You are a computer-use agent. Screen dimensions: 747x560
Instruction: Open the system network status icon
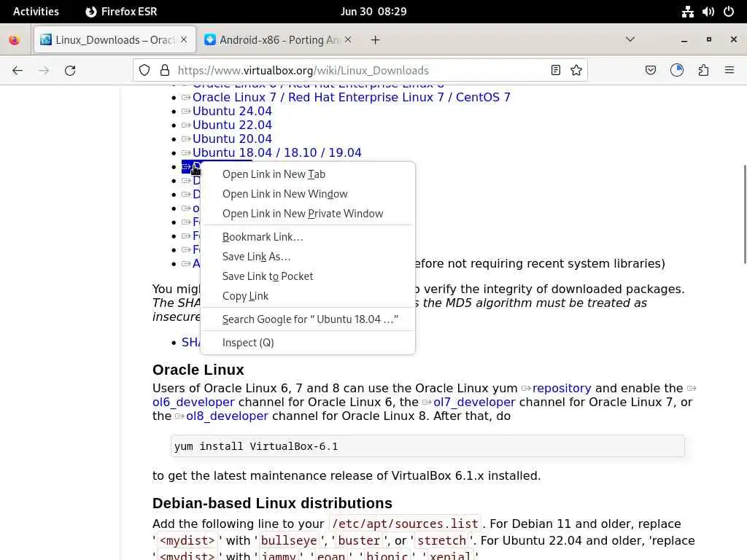687,12
